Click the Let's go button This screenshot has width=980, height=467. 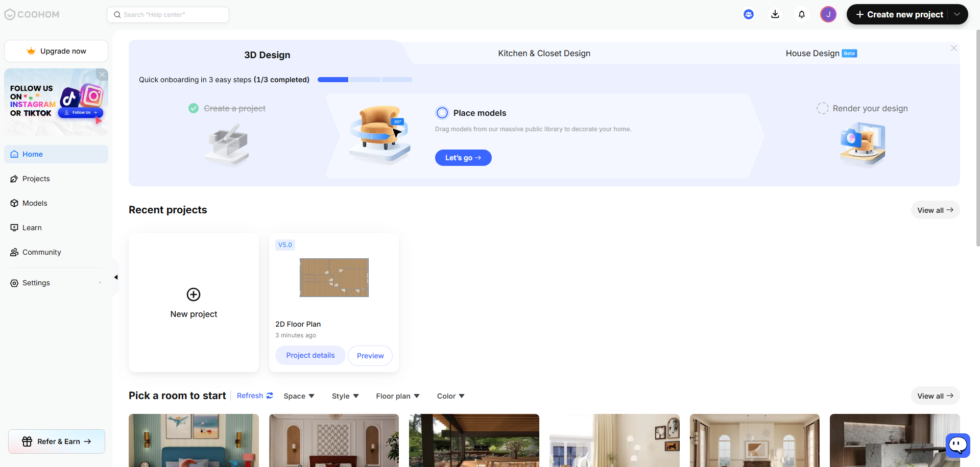pyautogui.click(x=463, y=158)
